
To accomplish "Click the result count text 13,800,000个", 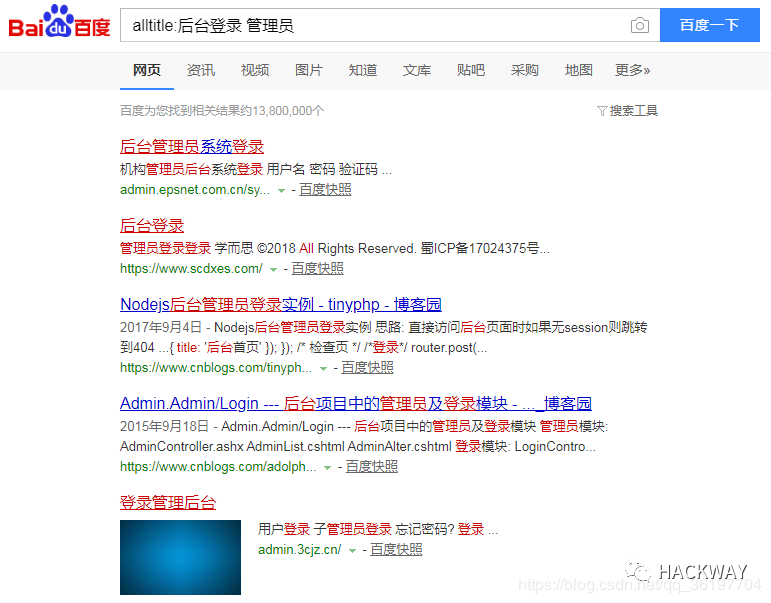I will (288, 111).
